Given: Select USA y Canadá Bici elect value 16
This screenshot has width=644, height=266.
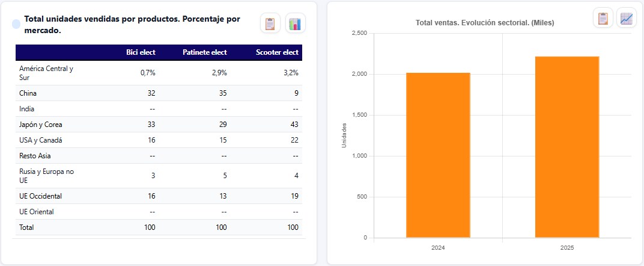Looking at the screenshot, I should point(151,140).
